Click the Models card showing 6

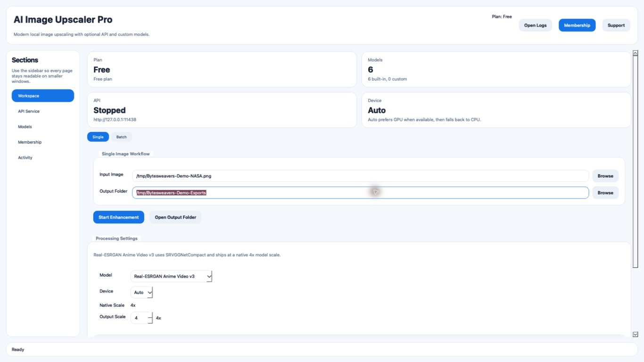point(496,69)
